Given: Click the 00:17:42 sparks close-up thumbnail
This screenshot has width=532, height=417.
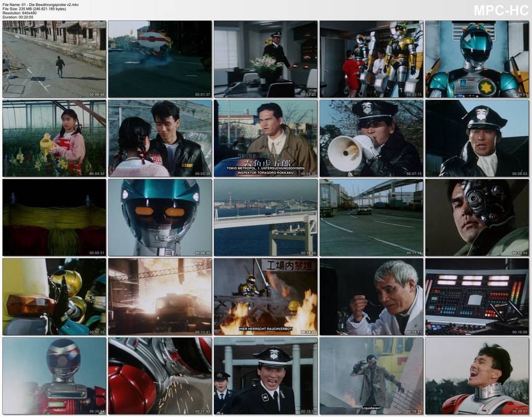Looking at the screenshot, I should (x=160, y=376).
